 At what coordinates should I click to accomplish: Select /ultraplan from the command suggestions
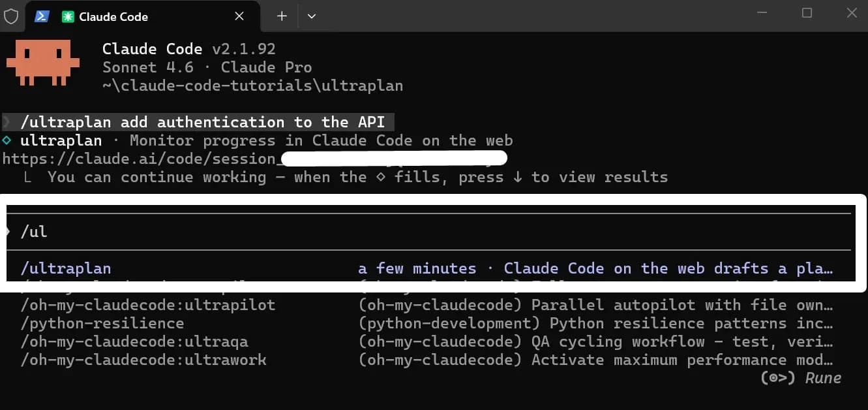click(x=67, y=268)
